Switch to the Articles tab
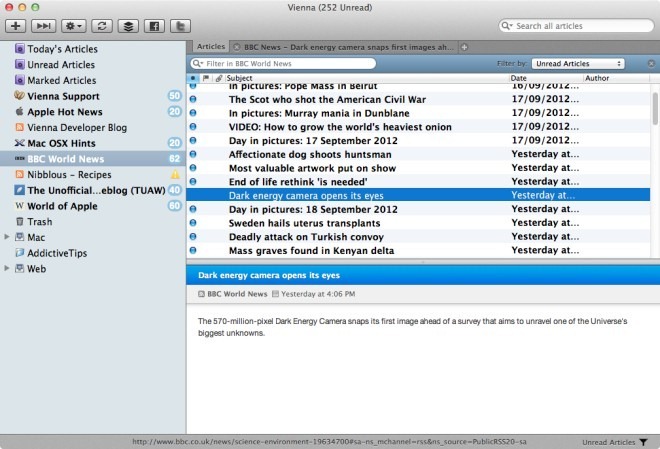The height and width of the screenshot is (449, 660). (210, 47)
